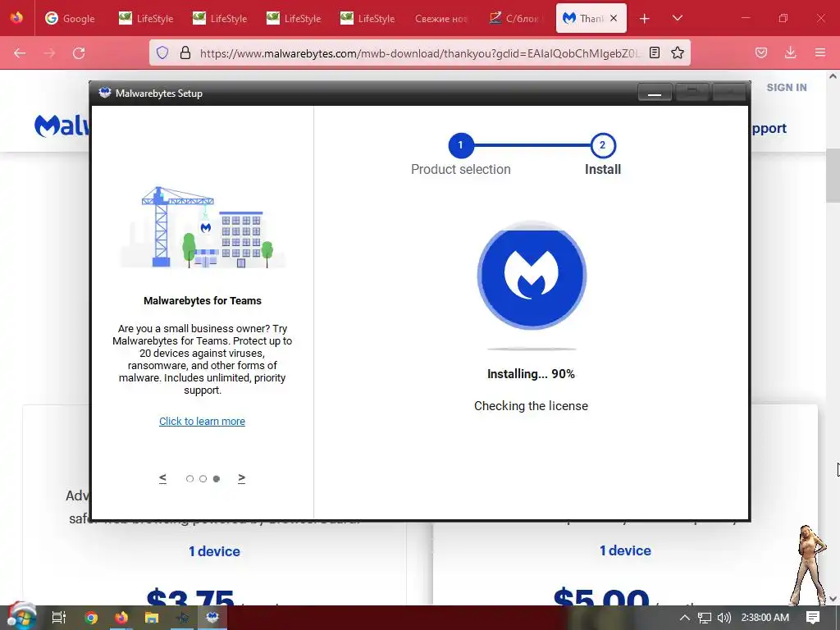
Task: Close the Thank you tab
Action: pyautogui.click(x=614, y=18)
